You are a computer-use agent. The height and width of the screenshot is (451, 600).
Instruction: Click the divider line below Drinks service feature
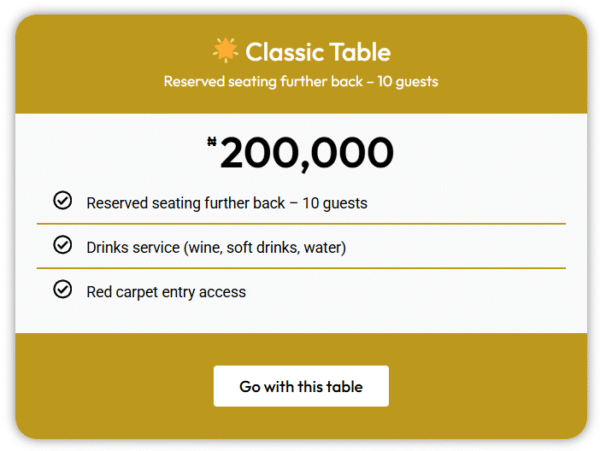coord(301,268)
